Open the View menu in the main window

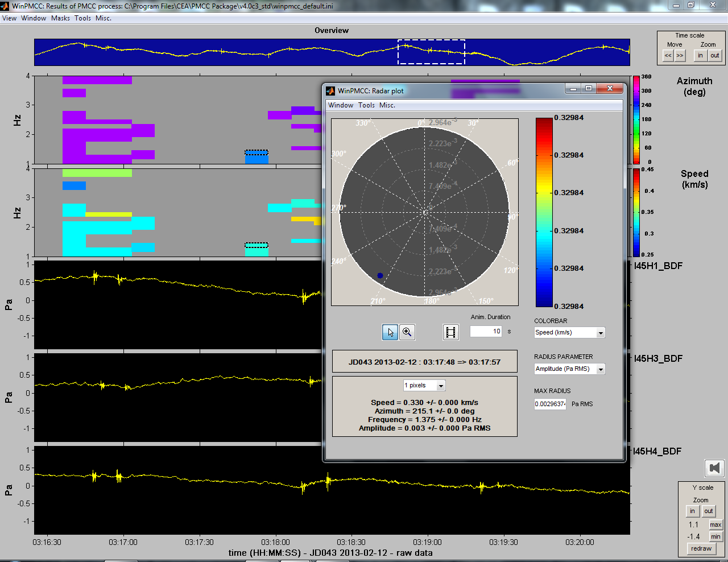(x=9, y=18)
